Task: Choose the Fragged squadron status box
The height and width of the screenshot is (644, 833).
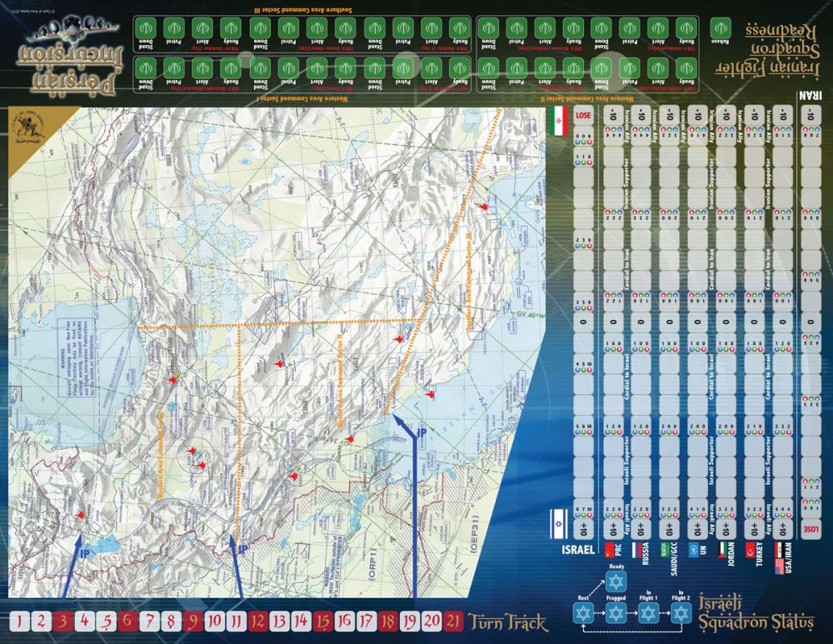Action: [x=616, y=612]
